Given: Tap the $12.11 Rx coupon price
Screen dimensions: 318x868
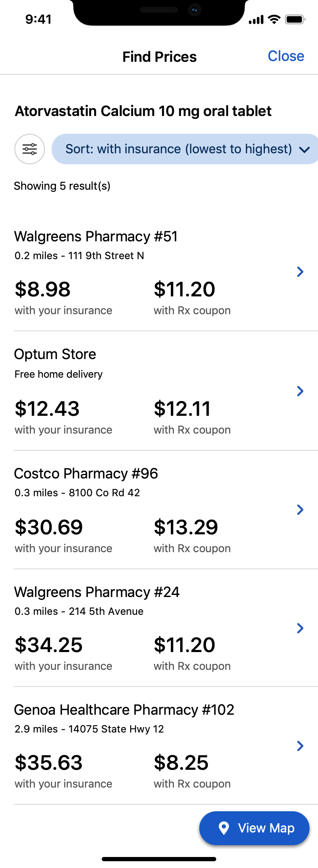Looking at the screenshot, I should click(x=182, y=409).
